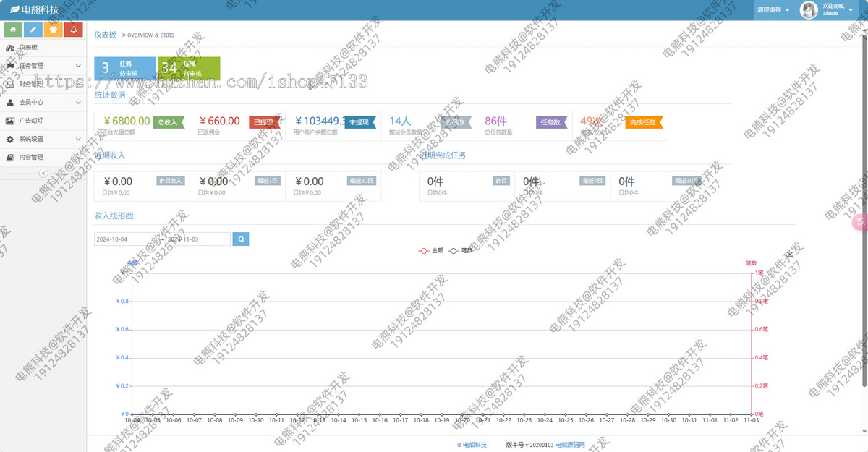Click the chart download icon

[791, 254]
